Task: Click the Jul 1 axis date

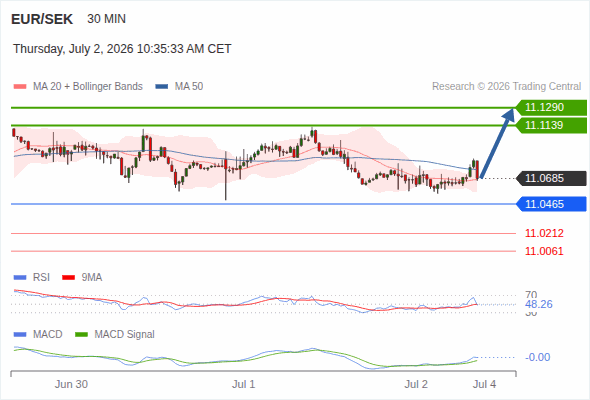Action: pos(243,384)
